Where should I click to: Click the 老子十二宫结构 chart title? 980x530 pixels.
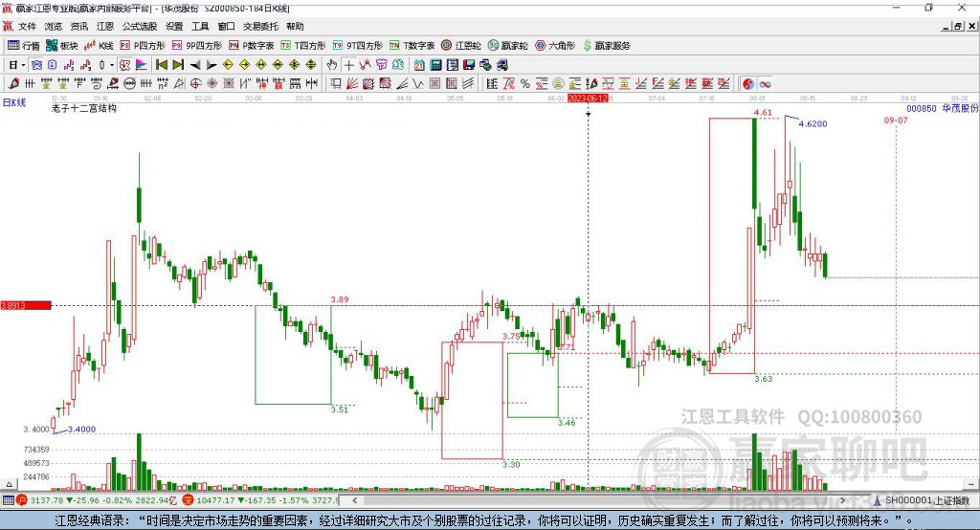pos(84,108)
